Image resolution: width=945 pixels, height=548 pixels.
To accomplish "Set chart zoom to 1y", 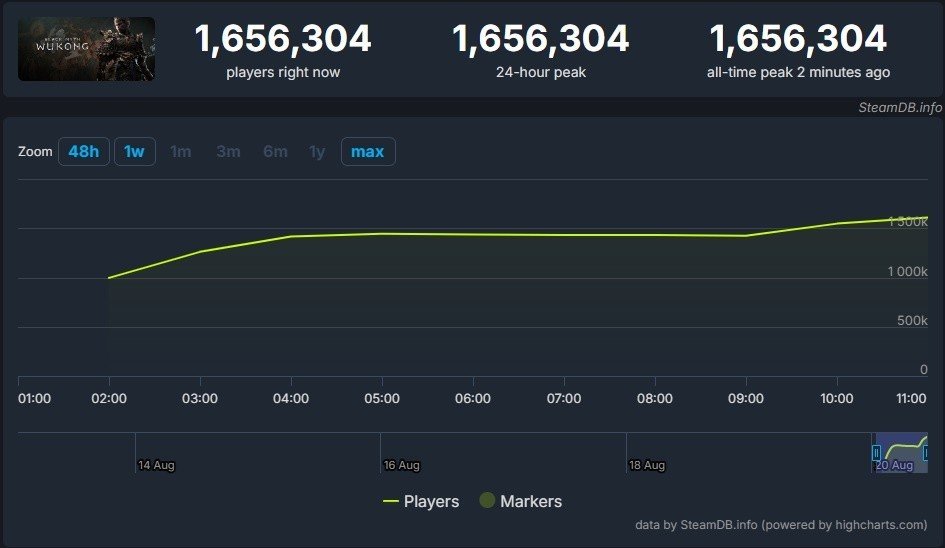I will [317, 151].
